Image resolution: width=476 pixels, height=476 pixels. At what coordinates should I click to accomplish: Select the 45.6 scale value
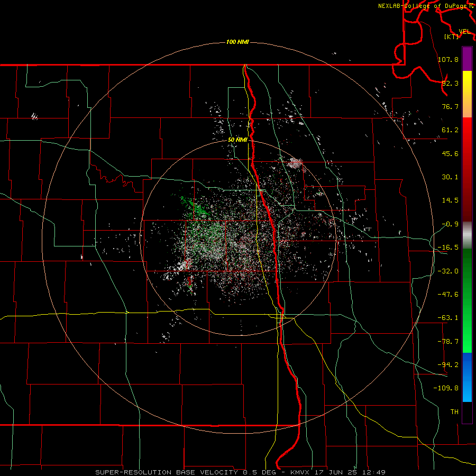[450, 153]
